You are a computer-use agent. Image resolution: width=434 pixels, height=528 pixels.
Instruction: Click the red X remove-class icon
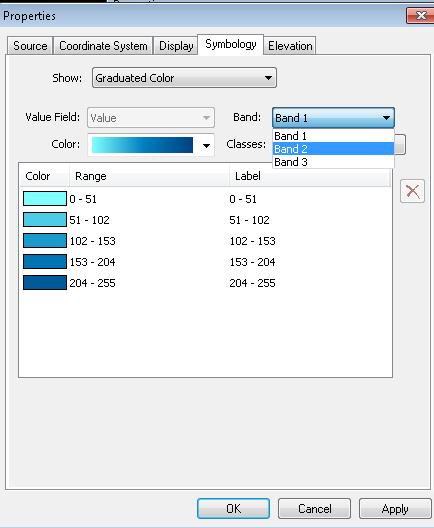click(x=412, y=191)
